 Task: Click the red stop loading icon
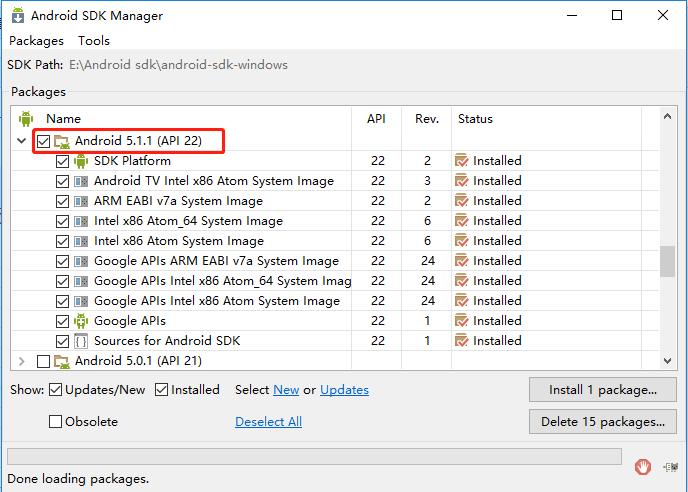(x=645, y=466)
